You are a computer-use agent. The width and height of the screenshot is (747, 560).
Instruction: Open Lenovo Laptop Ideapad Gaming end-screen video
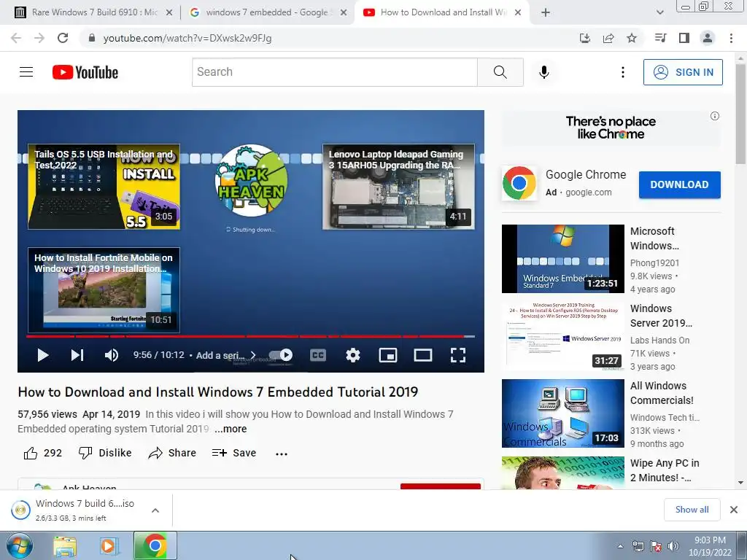coord(399,187)
